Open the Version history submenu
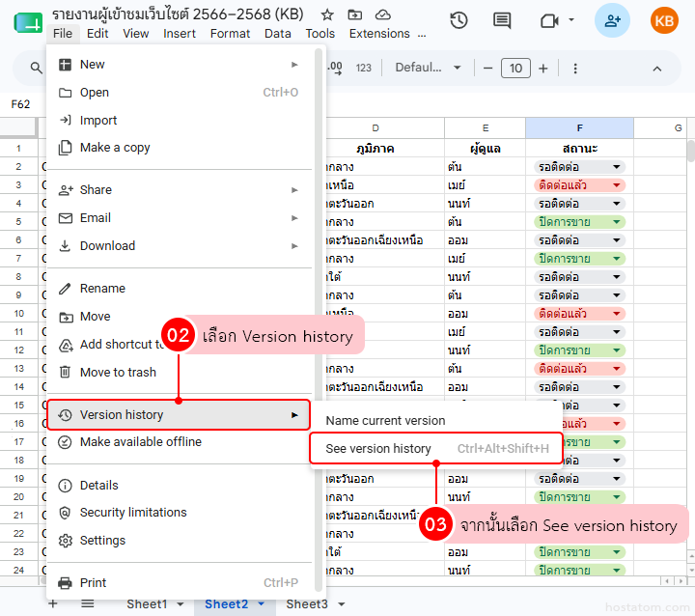695x616 pixels. (179, 415)
